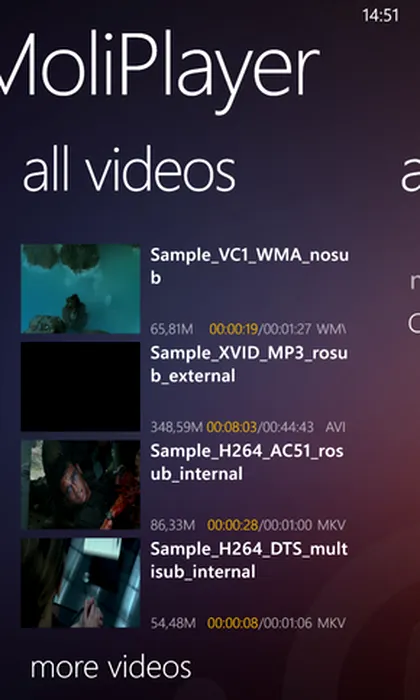
Task: Select the Sample_H264_AC51_rosub_internal title
Action: (x=247, y=462)
